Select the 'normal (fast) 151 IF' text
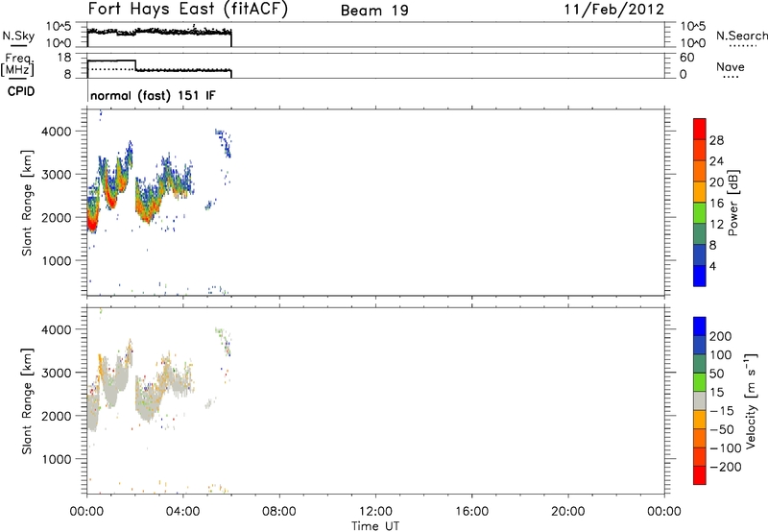The width and height of the screenshot is (768, 532). click(x=153, y=95)
